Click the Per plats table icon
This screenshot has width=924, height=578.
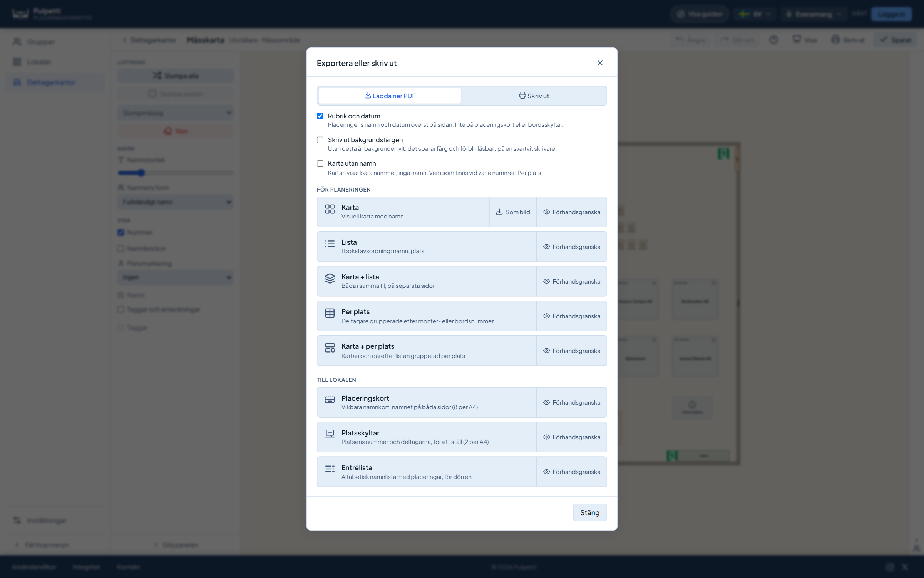[330, 313]
